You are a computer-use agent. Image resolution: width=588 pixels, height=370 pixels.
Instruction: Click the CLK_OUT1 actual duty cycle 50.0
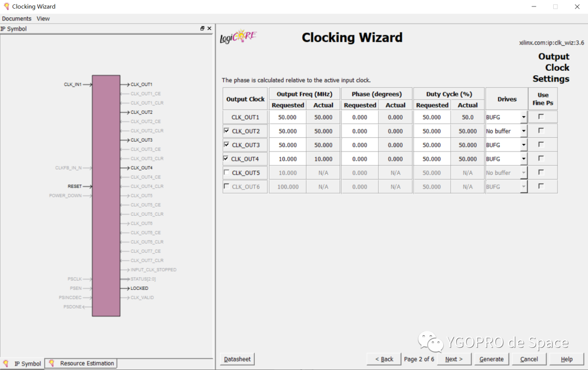468,117
